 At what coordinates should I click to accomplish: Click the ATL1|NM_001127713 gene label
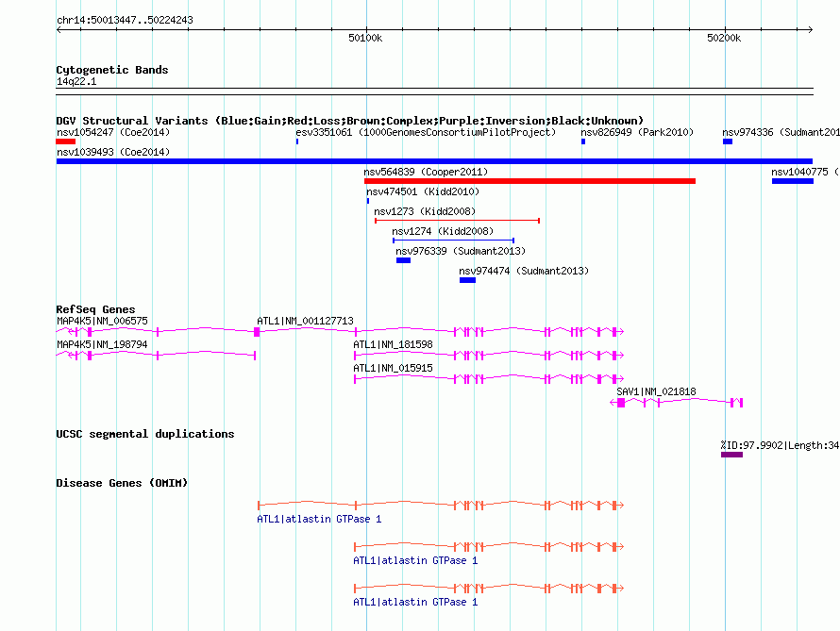tap(306, 321)
